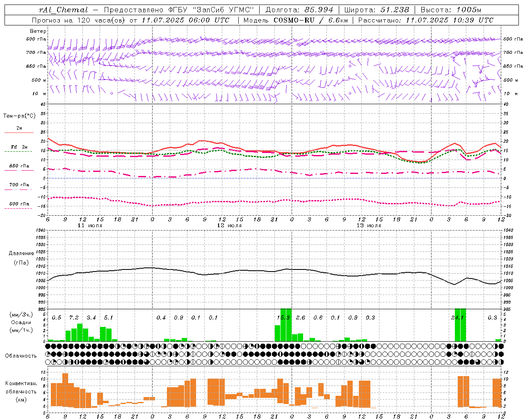Image resolution: width=525 pixels, height=420 pixels.
Task: Click the 'Осадки' precipitation panel label
Action: (21, 322)
